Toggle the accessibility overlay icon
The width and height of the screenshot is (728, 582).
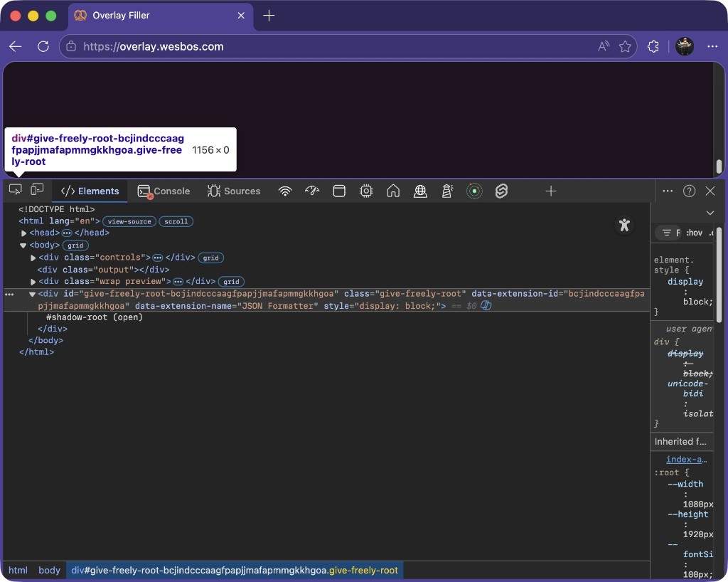(x=624, y=225)
